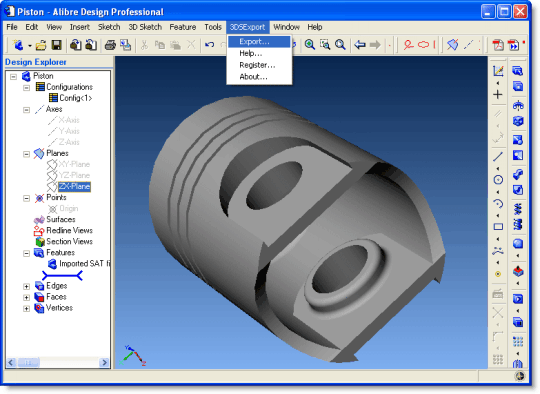Expand the Edges tree node

tap(27, 286)
